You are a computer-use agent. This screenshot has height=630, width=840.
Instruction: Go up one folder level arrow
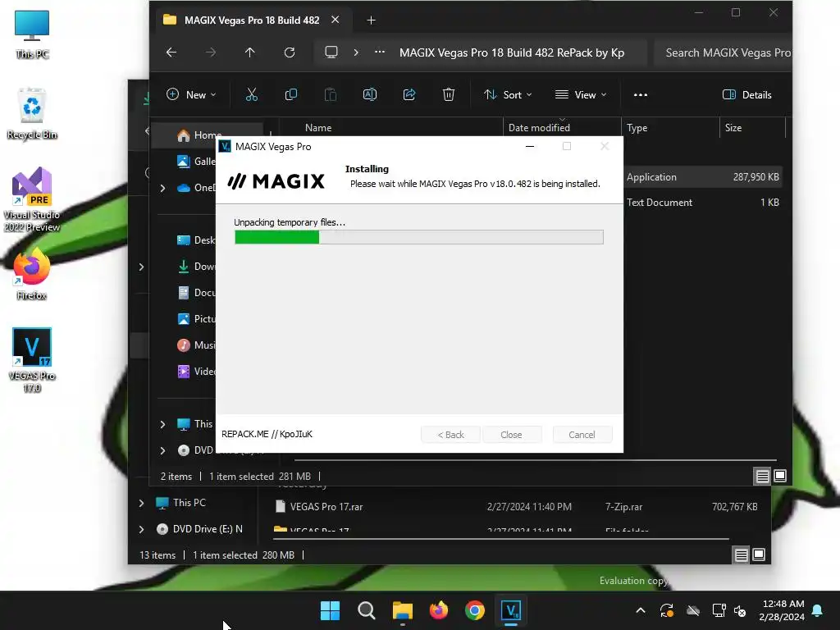pos(249,52)
